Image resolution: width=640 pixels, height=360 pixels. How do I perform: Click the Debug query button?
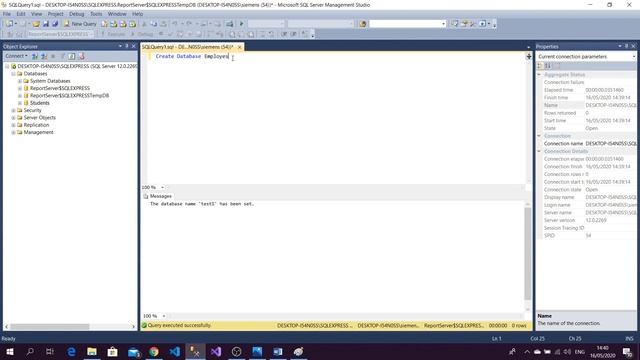click(141, 34)
